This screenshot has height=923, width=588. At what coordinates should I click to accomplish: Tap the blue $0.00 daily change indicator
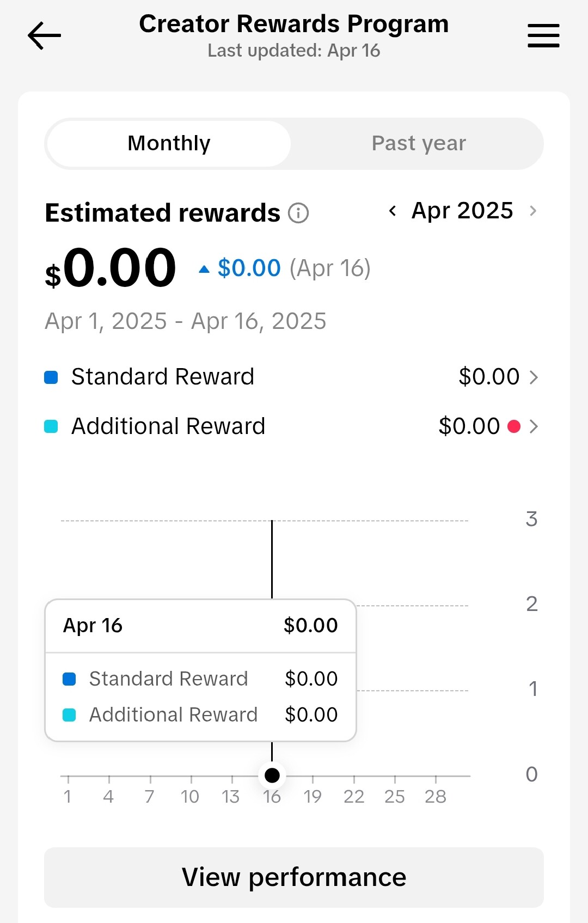coord(249,268)
